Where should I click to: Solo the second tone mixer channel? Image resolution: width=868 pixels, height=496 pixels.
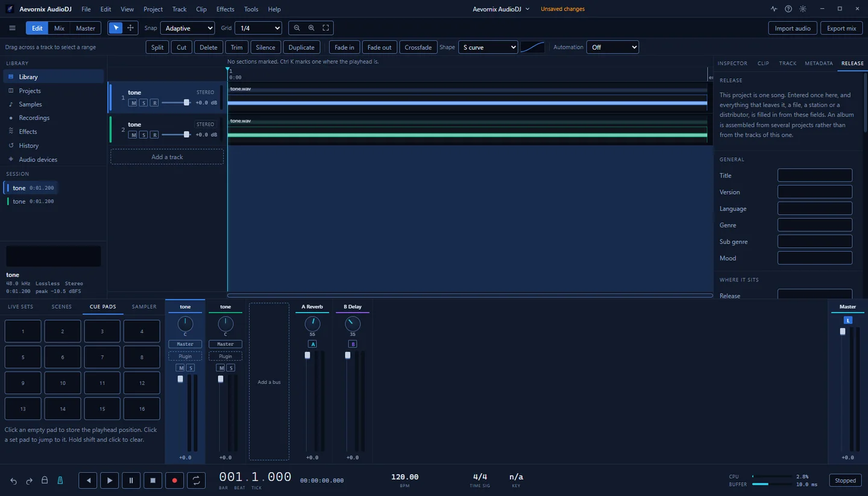230,368
